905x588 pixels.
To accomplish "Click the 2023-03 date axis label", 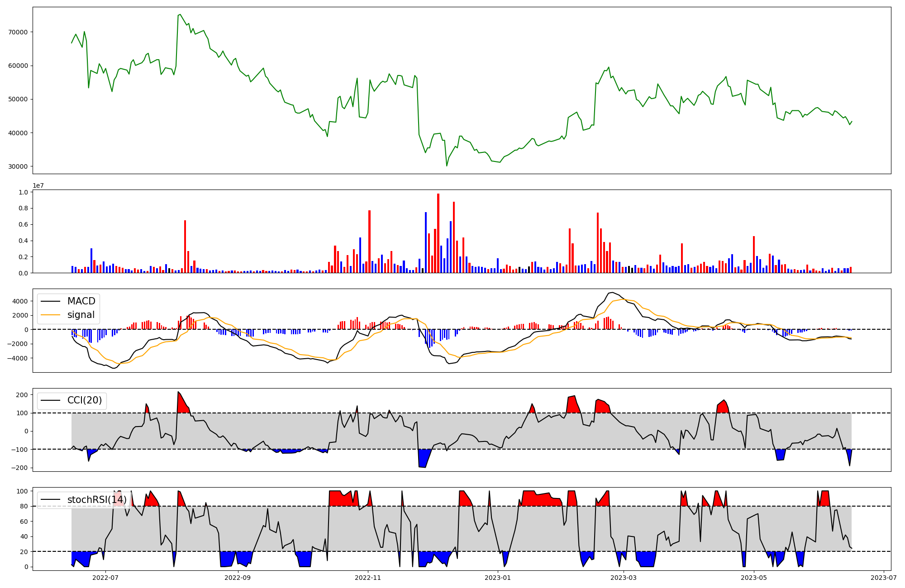I will 624,578.
